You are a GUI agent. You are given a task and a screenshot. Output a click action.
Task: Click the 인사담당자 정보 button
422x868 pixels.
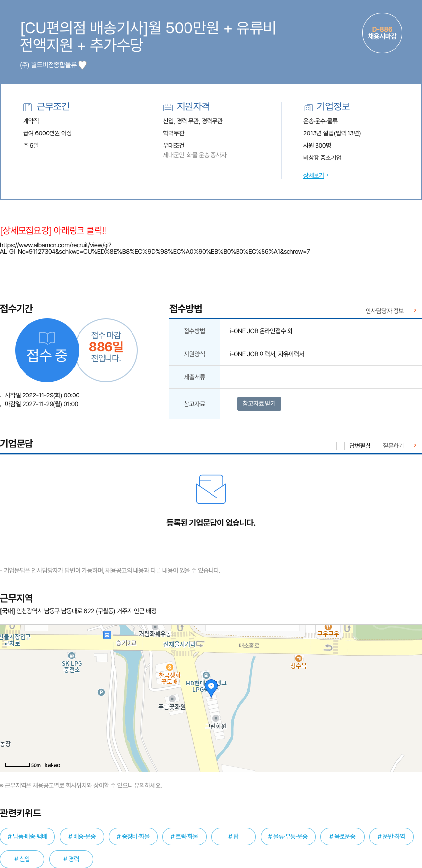[x=391, y=311]
